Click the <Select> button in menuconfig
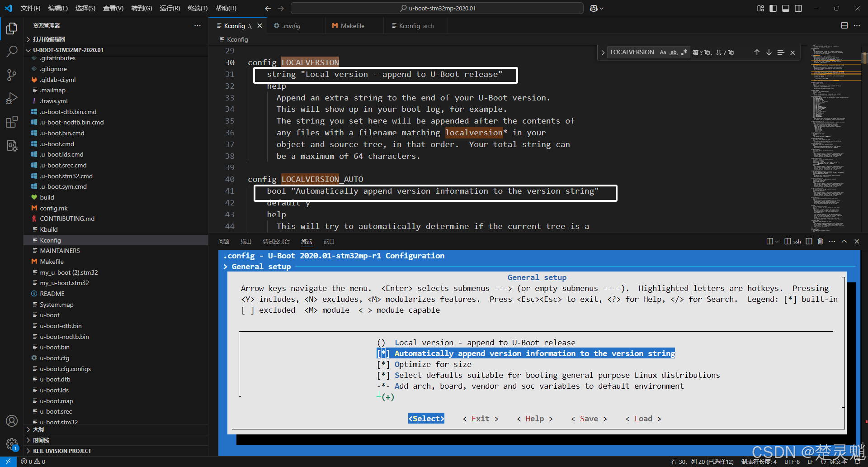Screen dimensions: 868x467 pos(426,419)
